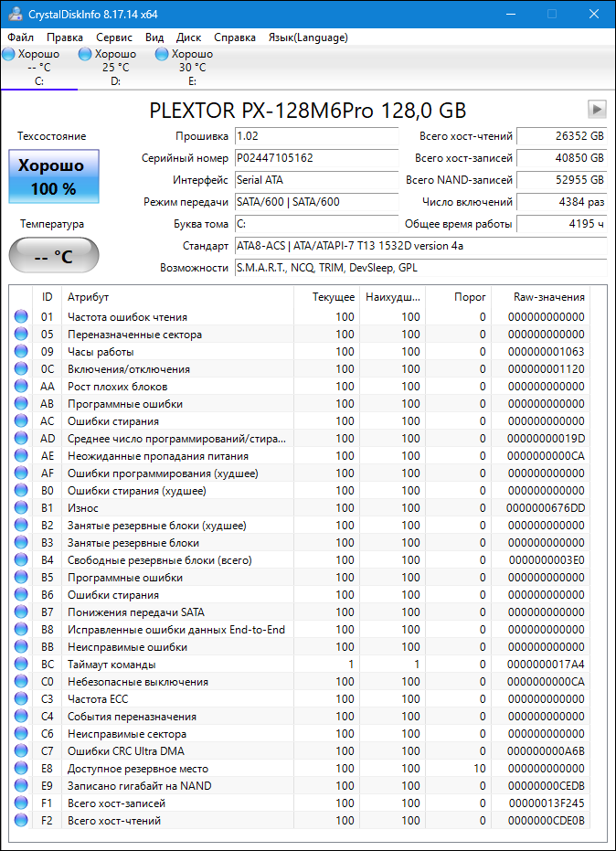Click status orb of Включения/отключения row
This screenshot has height=851, width=616.
click(x=21, y=369)
